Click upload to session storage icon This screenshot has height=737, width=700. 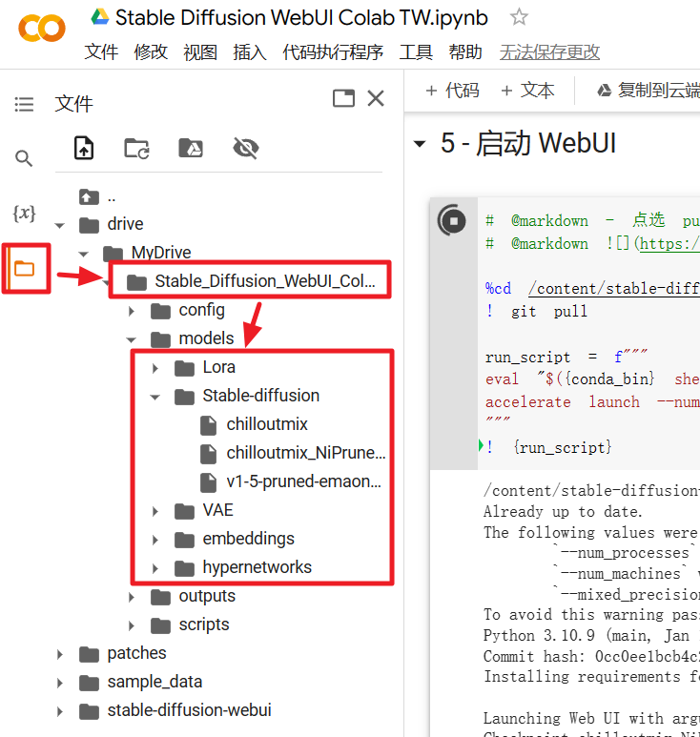pos(84,148)
